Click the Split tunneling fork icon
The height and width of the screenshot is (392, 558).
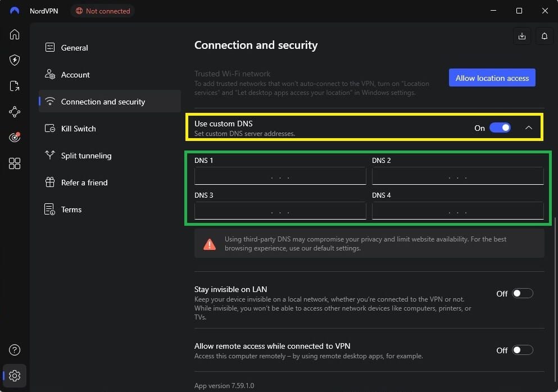50,155
